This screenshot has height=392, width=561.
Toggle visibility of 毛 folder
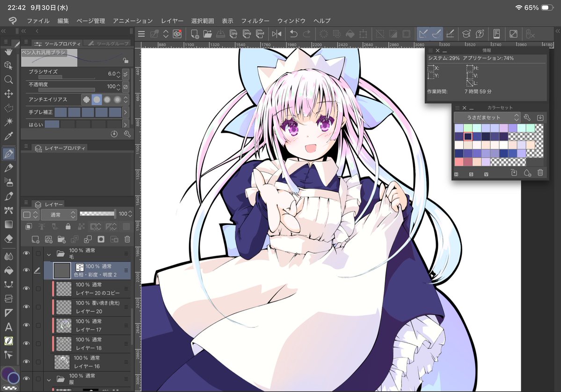point(26,253)
